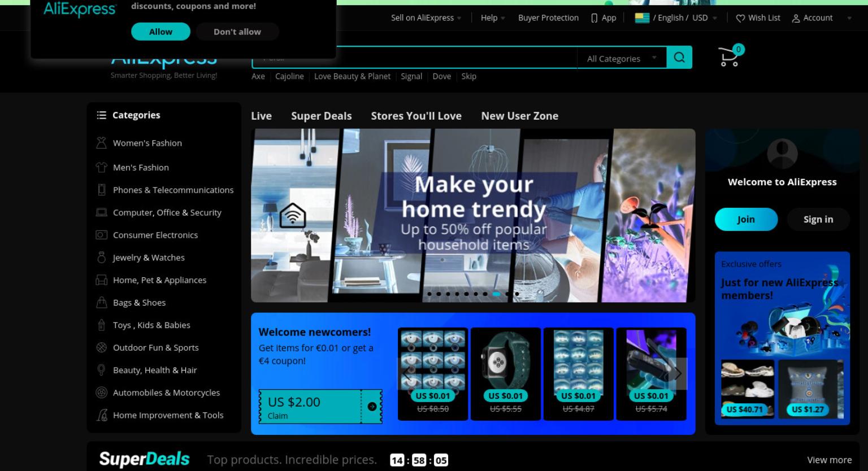The width and height of the screenshot is (868, 471).
Task: Open the Live tab
Action: tap(261, 116)
